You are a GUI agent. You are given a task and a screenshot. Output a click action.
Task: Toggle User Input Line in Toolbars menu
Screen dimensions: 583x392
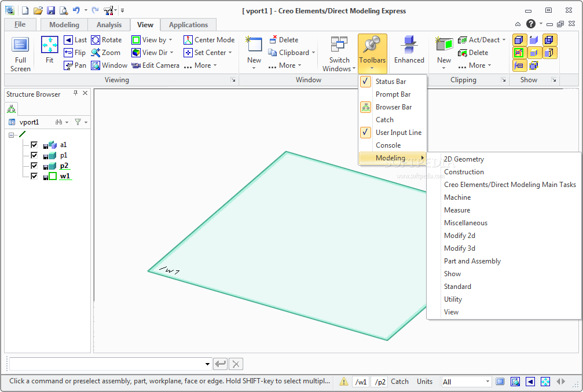(x=393, y=133)
